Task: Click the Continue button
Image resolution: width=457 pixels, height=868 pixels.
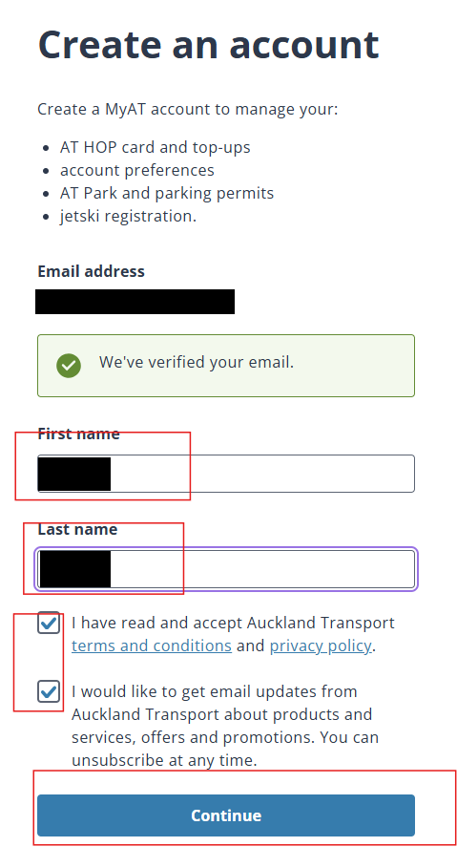Action: pos(226,815)
